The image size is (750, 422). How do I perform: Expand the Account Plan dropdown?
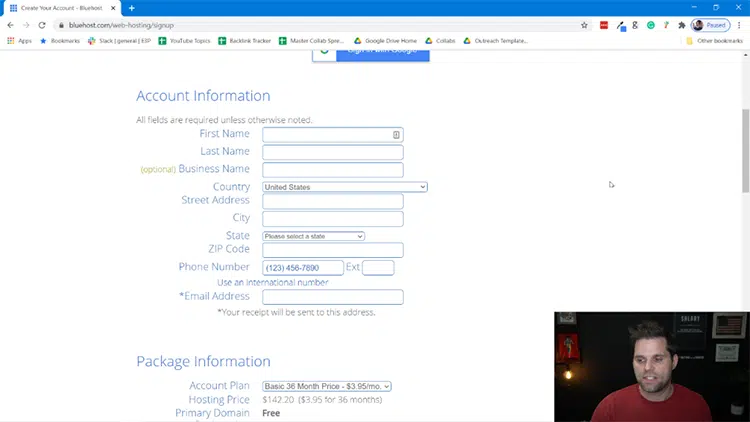(x=326, y=386)
